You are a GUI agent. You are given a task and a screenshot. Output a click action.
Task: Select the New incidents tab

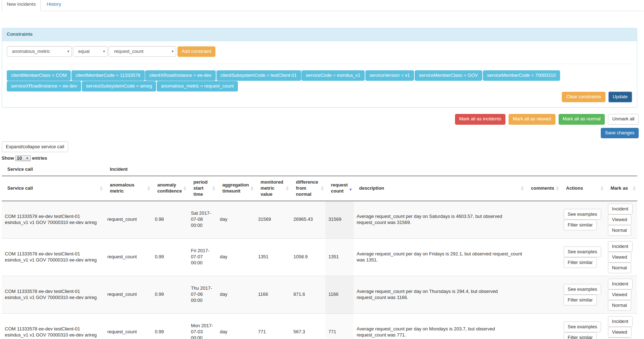click(21, 4)
